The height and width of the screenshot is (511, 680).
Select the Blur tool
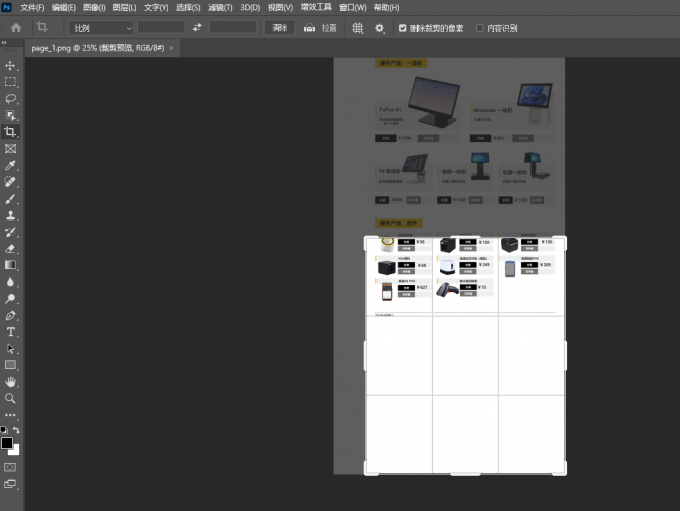coord(10,282)
